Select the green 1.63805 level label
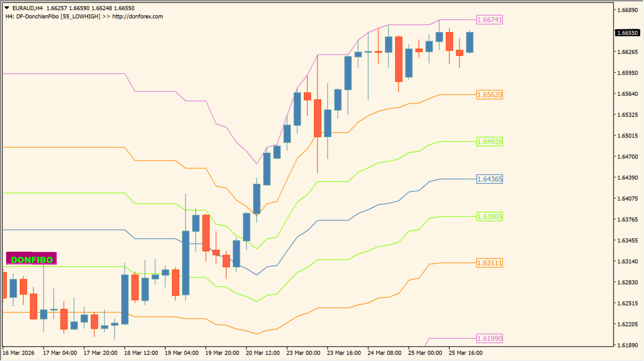Viewport: 644px width, 361px height. [x=489, y=217]
